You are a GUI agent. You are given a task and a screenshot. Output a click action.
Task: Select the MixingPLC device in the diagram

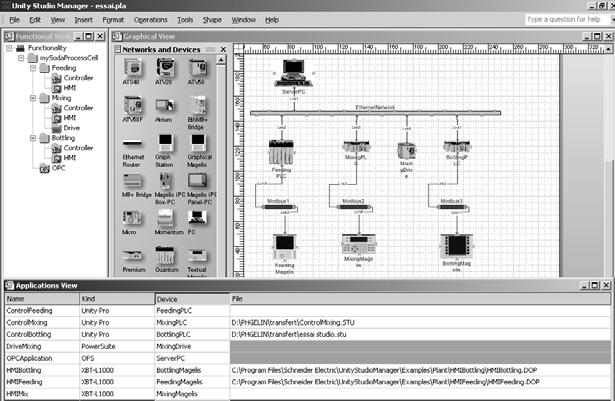pyautogui.click(x=356, y=147)
